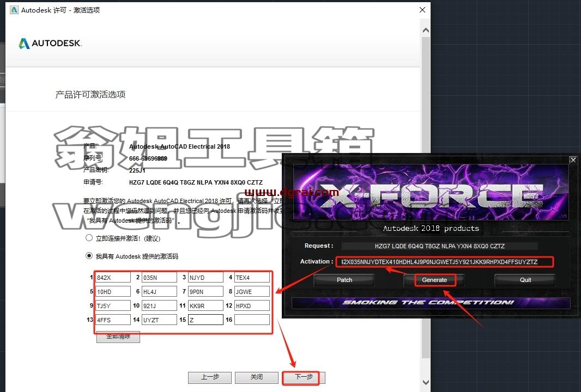The width and height of the screenshot is (581, 392).
Task: Click activation code field 8 containing JGWE
Action: (x=252, y=292)
